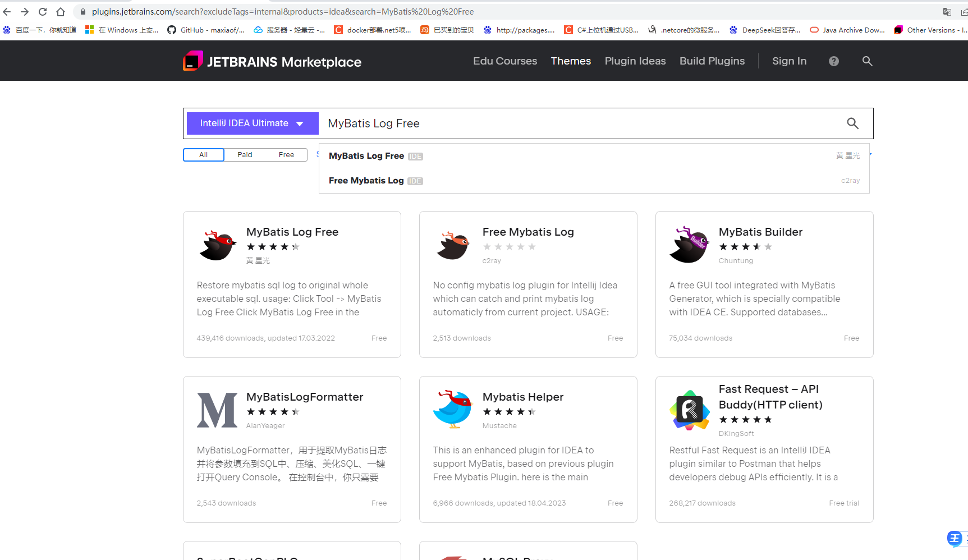Open Java Archive Downloads bookmark
This screenshot has height=560, width=968.
tap(847, 30)
